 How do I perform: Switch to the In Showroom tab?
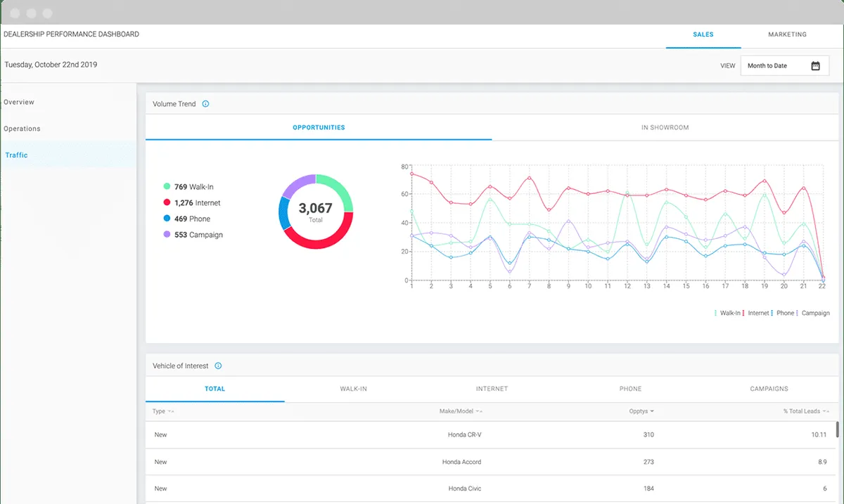point(665,128)
